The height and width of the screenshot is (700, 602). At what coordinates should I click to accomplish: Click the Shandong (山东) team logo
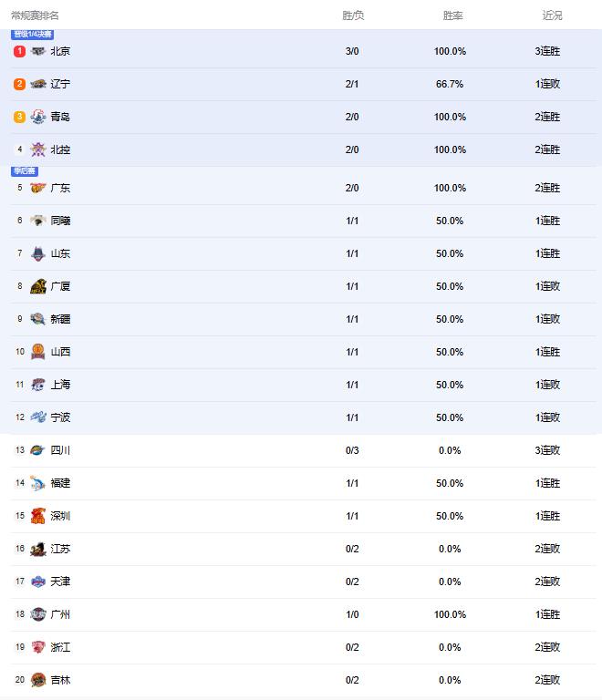pos(37,253)
